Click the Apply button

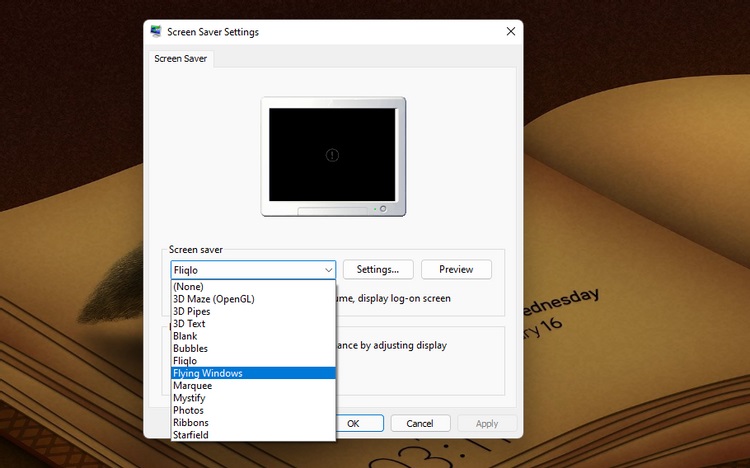click(487, 423)
